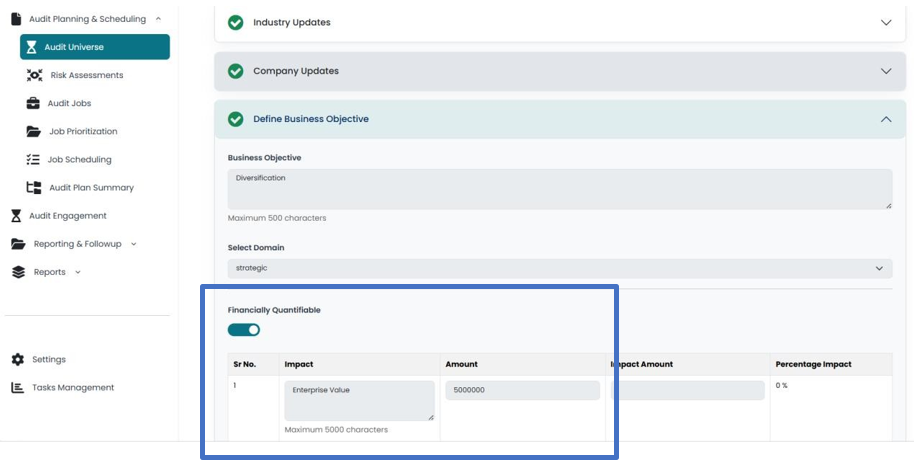The height and width of the screenshot is (472, 914).
Task: Toggle the Financially Quantifiable switch
Action: point(244,330)
